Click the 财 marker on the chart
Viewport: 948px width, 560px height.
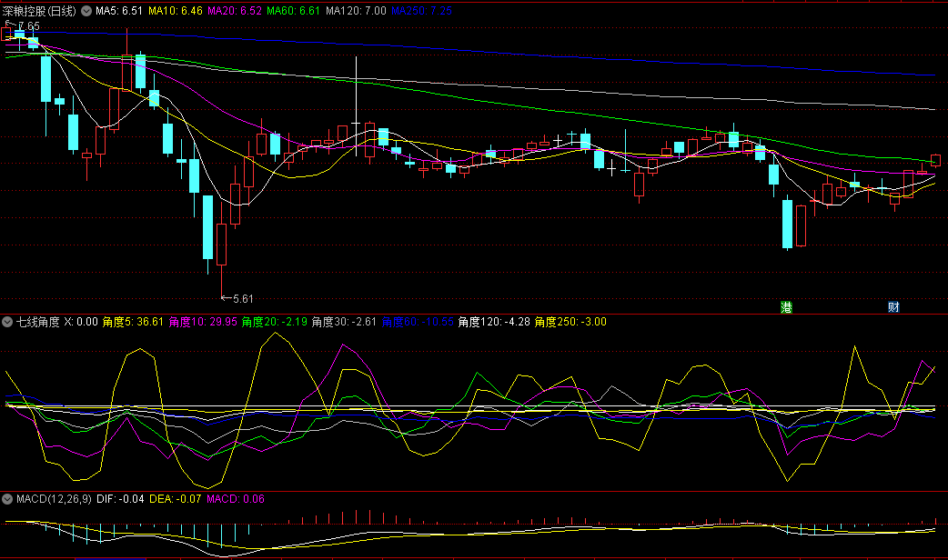(x=893, y=307)
